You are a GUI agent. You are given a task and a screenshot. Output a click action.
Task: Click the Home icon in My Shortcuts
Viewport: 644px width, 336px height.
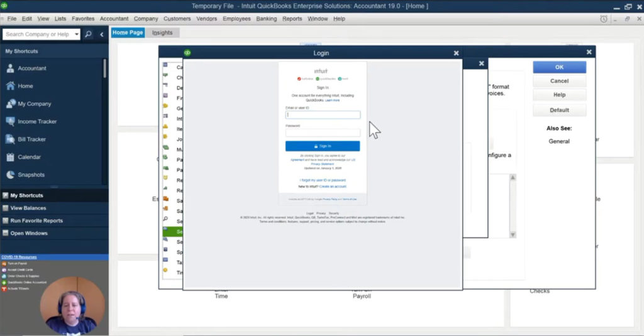coord(11,86)
